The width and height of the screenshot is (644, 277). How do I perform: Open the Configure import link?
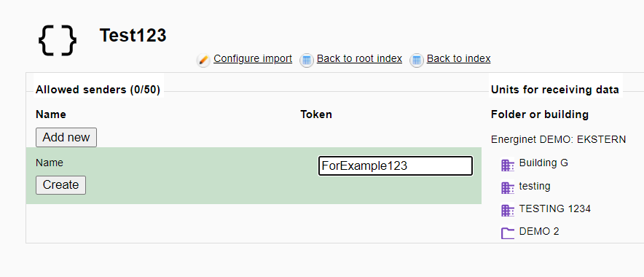tap(253, 59)
